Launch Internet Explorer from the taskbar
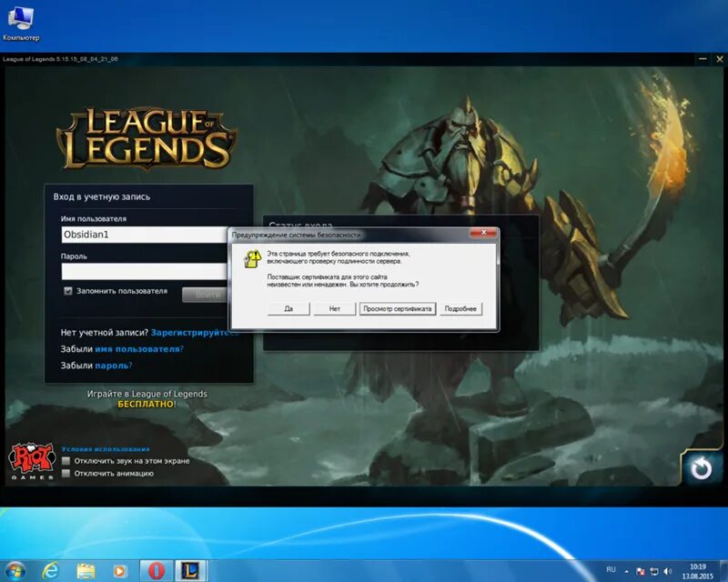This screenshot has width=728, height=582. click(50, 571)
